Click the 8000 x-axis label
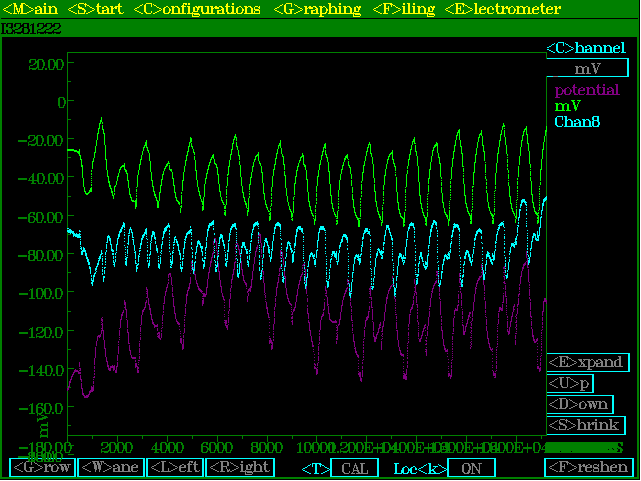 pos(267,448)
